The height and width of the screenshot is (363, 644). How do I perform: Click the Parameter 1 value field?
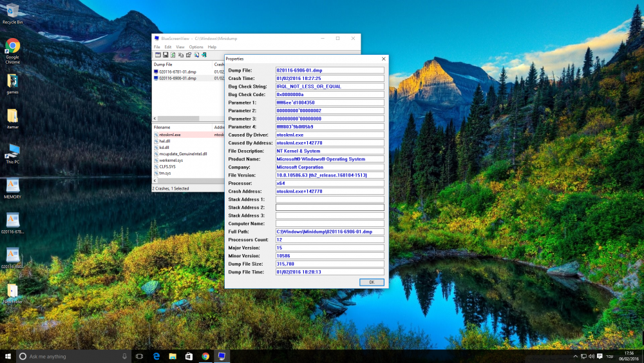330,103
